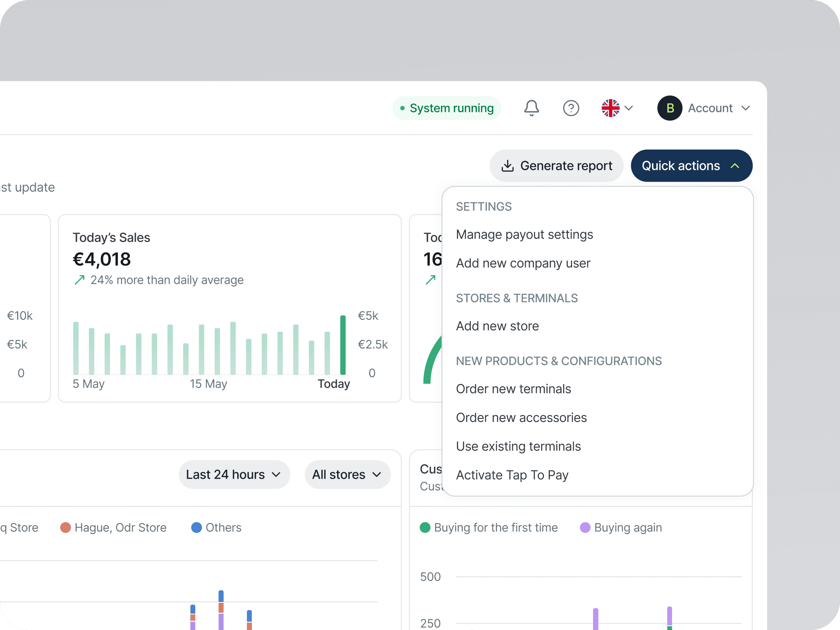This screenshot has height=630, width=840.
Task: Select Manage payout settings
Action: 524,234
